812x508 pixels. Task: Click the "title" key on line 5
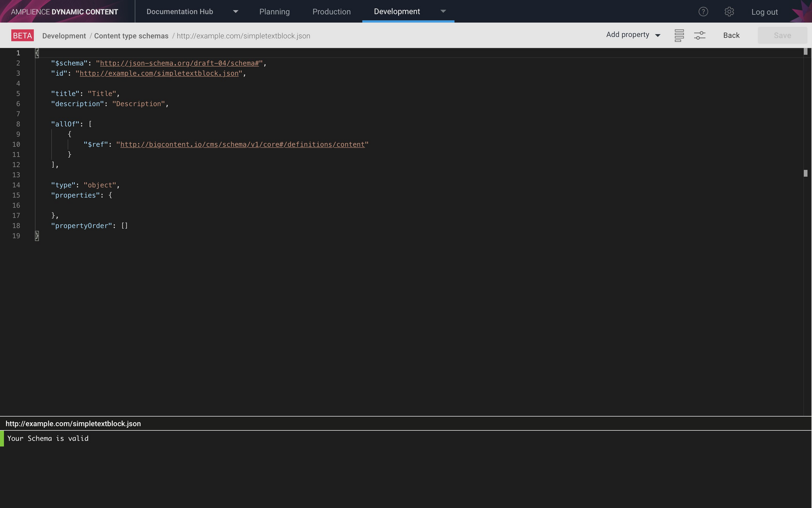tap(65, 94)
